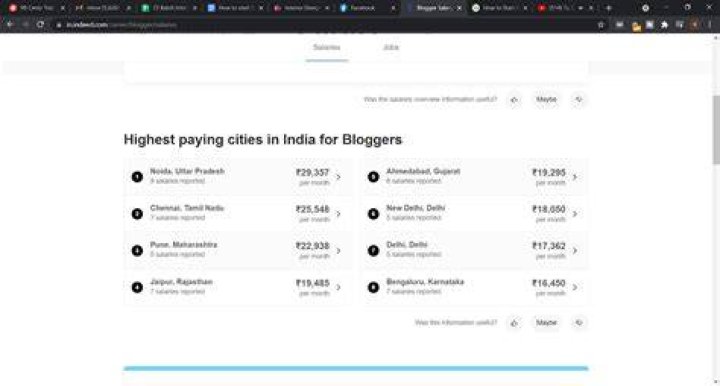
Task: Open a new browser tab with plus icon
Action: (609, 8)
